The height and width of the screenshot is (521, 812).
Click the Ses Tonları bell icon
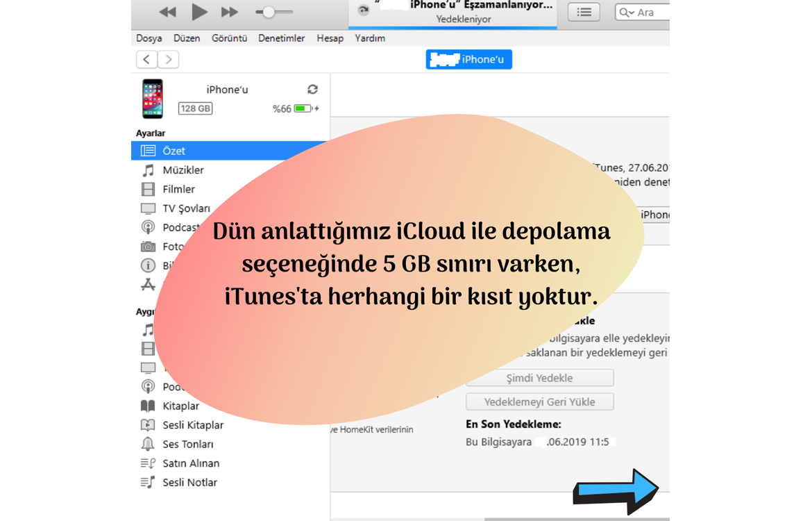pos(148,445)
